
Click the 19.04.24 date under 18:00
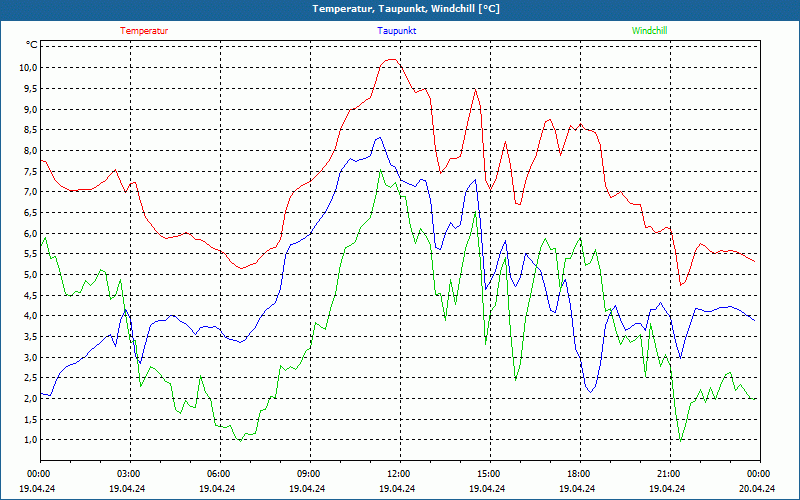[577, 488]
